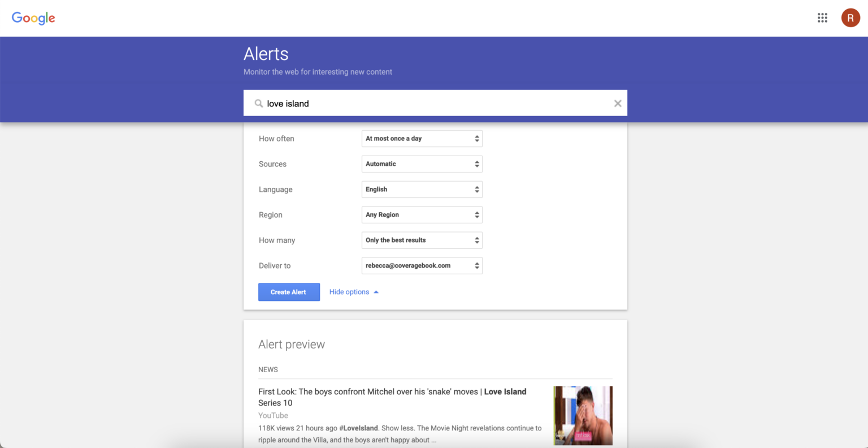Open the How often dropdown
Image resolution: width=868 pixels, height=448 pixels.
point(422,139)
